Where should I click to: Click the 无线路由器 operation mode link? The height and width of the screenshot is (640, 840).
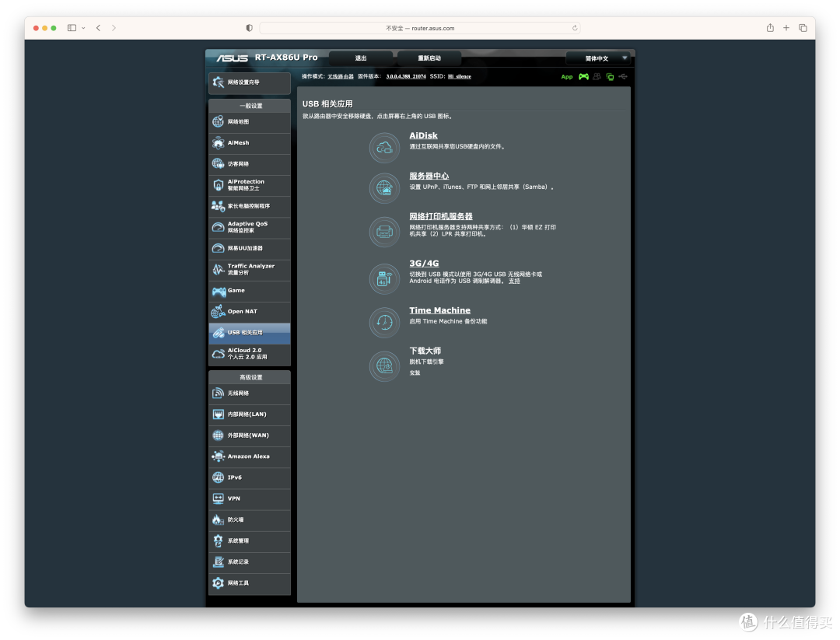(341, 76)
